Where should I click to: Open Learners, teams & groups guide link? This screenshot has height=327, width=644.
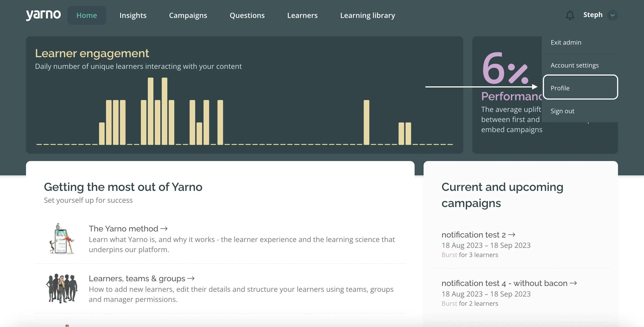pyautogui.click(x=141, y=278)
